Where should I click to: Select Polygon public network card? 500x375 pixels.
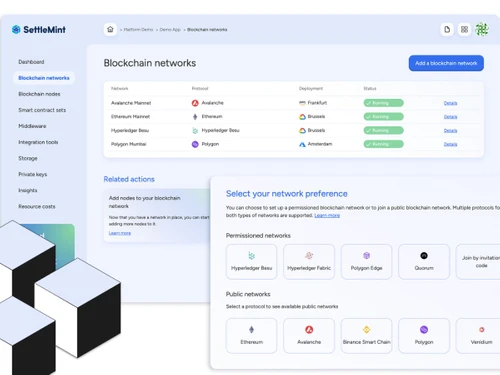424,336
